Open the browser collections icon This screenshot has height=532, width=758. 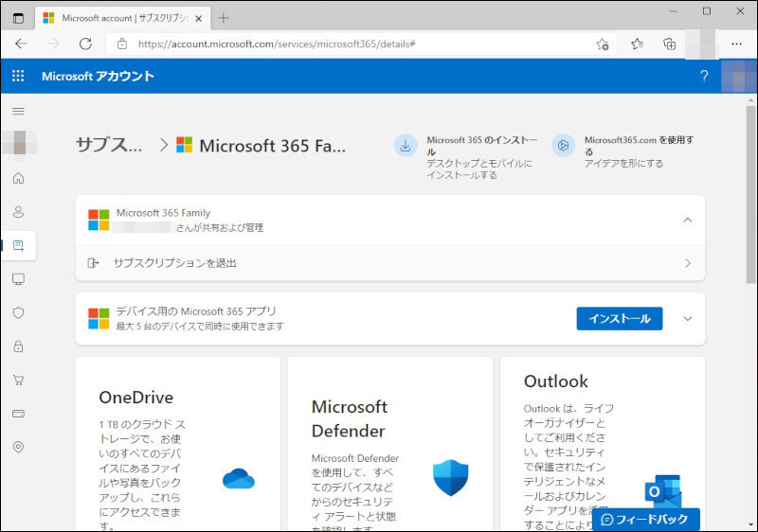pyautogui.click(x=670, y=44)
